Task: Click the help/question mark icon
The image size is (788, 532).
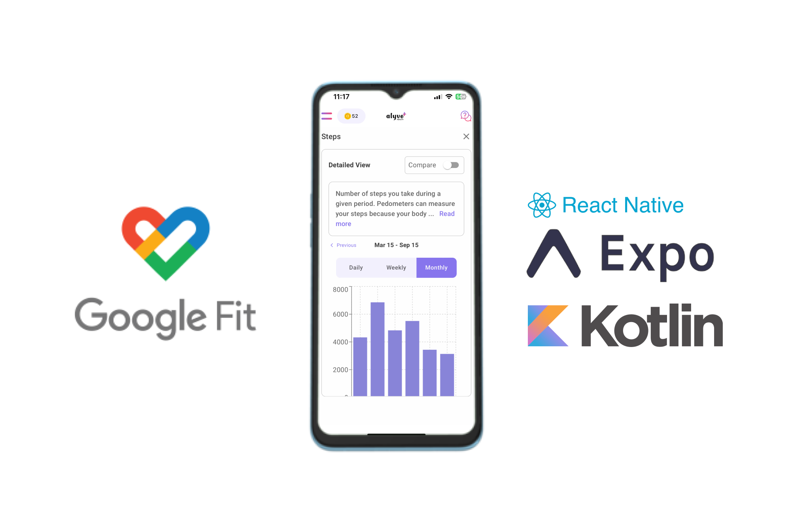Action: tap(466, 116)
